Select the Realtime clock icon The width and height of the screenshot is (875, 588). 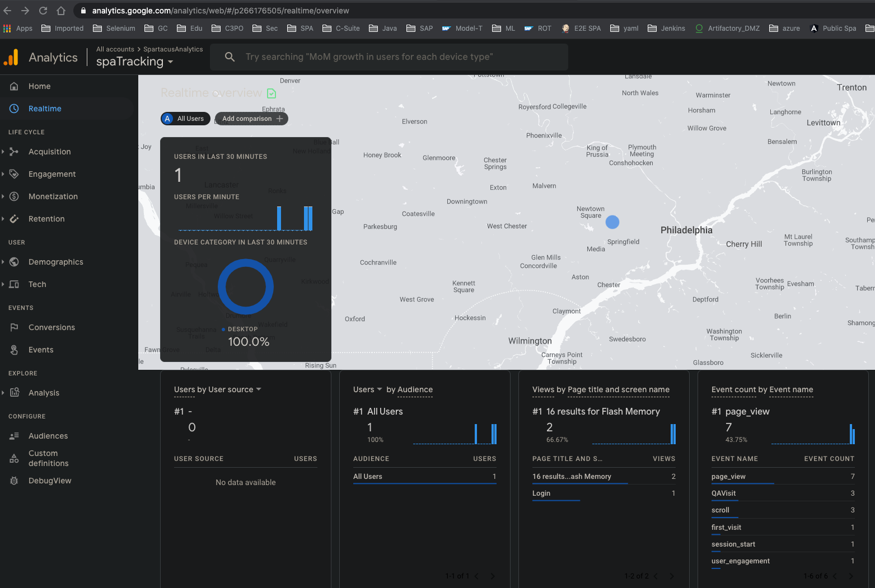point(15,109)
